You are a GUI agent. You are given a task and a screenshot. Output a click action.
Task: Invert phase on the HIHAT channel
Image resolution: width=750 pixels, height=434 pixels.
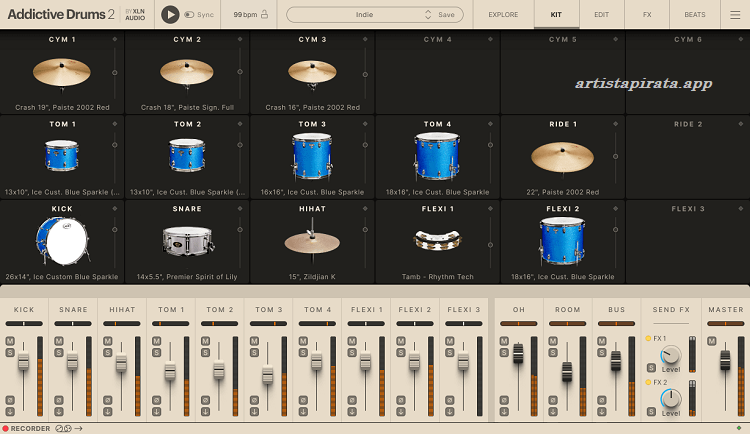click(x=108, y=400)
